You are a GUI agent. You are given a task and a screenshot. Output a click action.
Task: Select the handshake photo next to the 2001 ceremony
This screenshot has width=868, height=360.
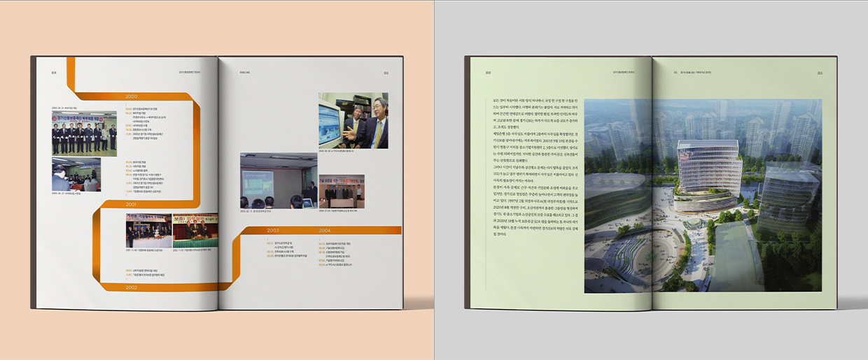pos(195,231)
